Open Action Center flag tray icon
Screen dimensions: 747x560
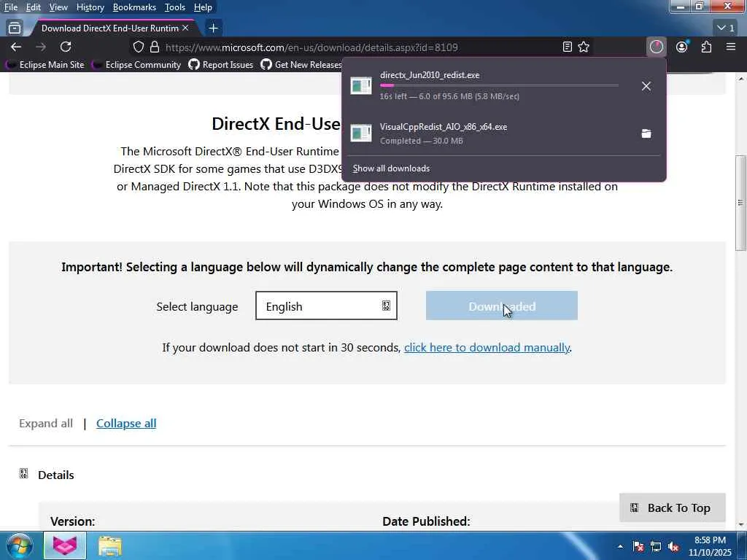[638, 547]
